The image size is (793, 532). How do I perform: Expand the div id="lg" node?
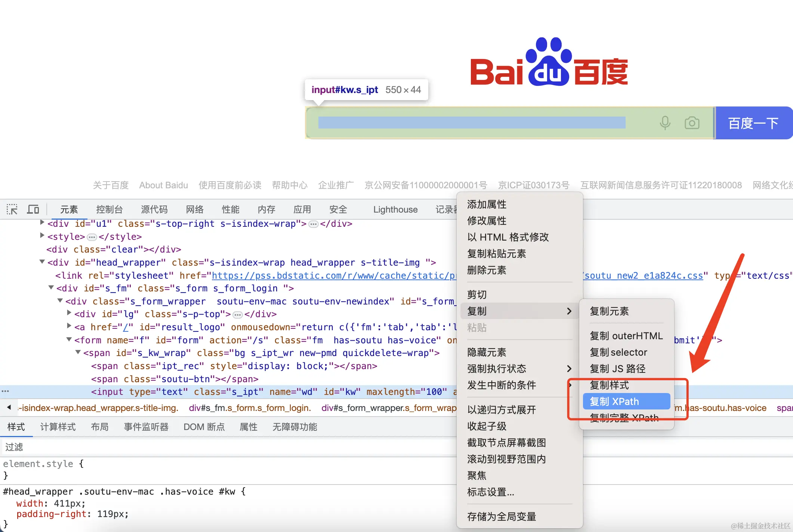[x=69, y=313]
